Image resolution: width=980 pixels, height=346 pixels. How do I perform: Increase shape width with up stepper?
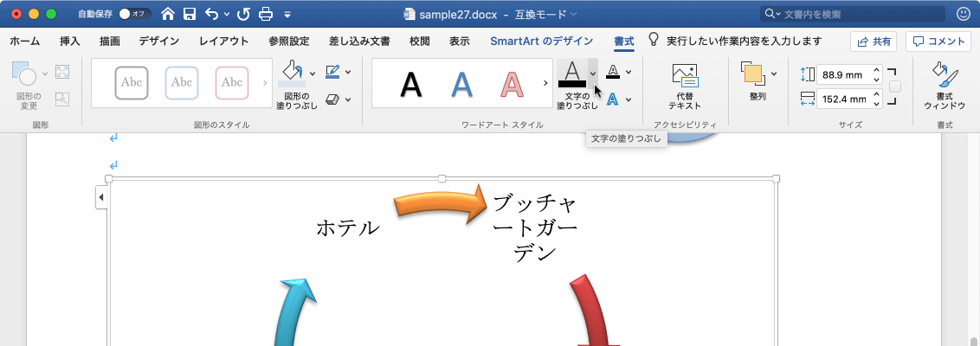coord(876,94)
